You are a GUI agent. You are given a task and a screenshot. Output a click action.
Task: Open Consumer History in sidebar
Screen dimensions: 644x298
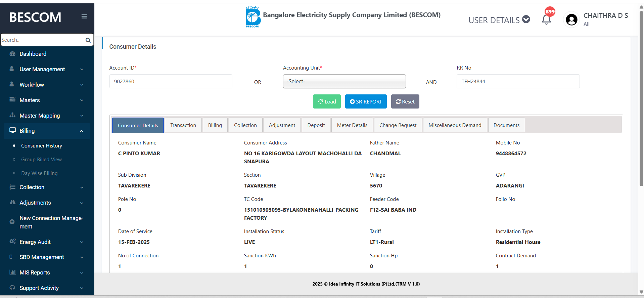(42, 145)
